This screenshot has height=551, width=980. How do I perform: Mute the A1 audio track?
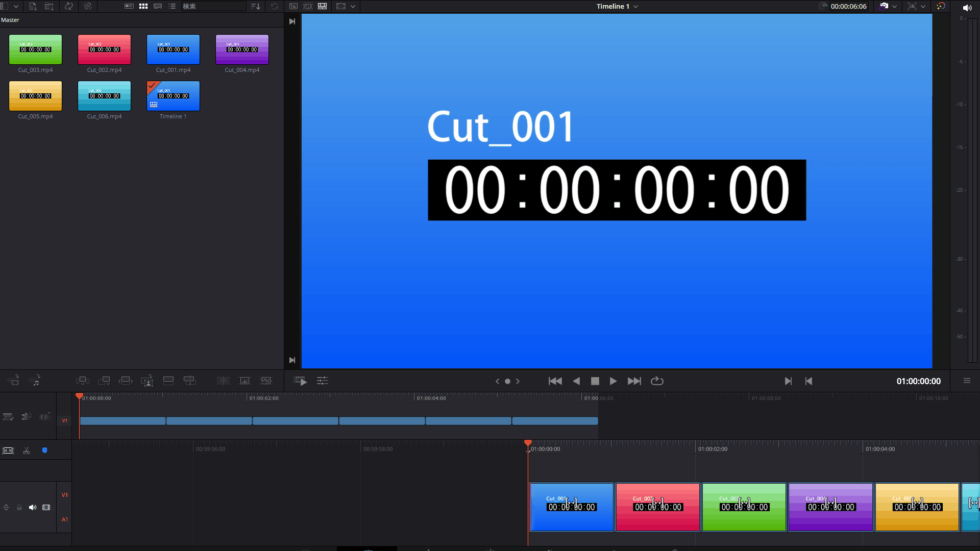tap(33, 507)
